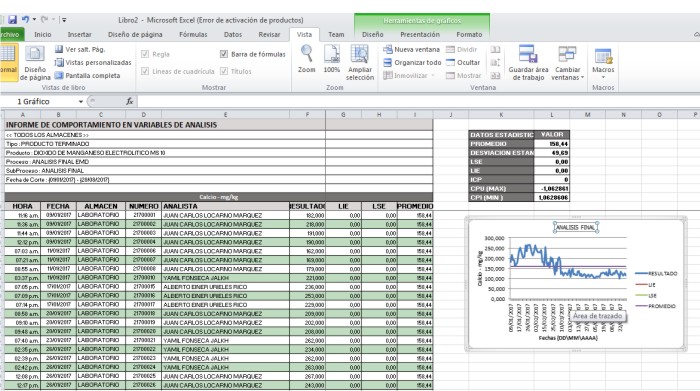Viewport: 700px width, 391px height.
Task: Click the Fechas (DD\MM\AAAA) axis title
Action: [x=568, y=338]
